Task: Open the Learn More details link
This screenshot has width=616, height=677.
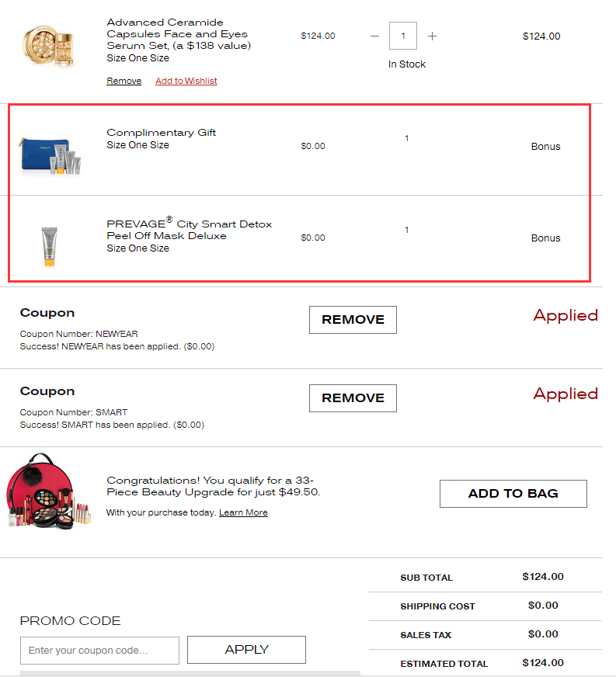Action: [243, 512]
